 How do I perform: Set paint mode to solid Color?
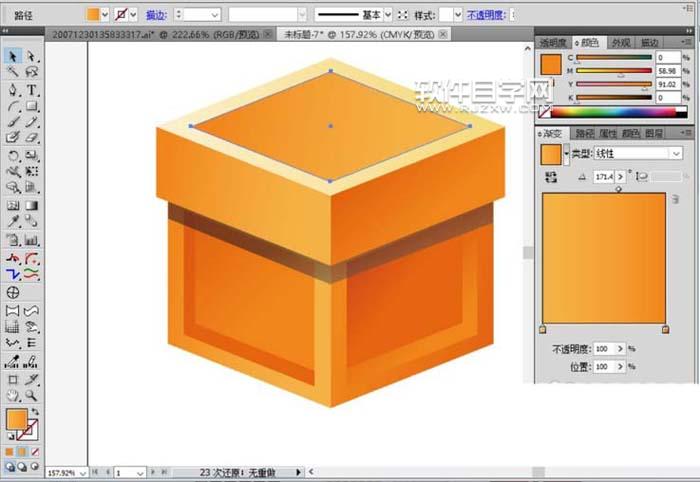tap(9, 452)
